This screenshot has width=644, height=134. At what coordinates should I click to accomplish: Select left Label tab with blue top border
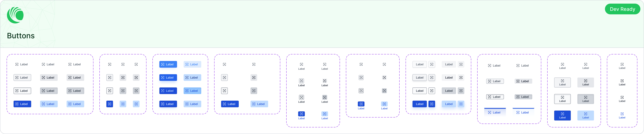coord(495,112)
